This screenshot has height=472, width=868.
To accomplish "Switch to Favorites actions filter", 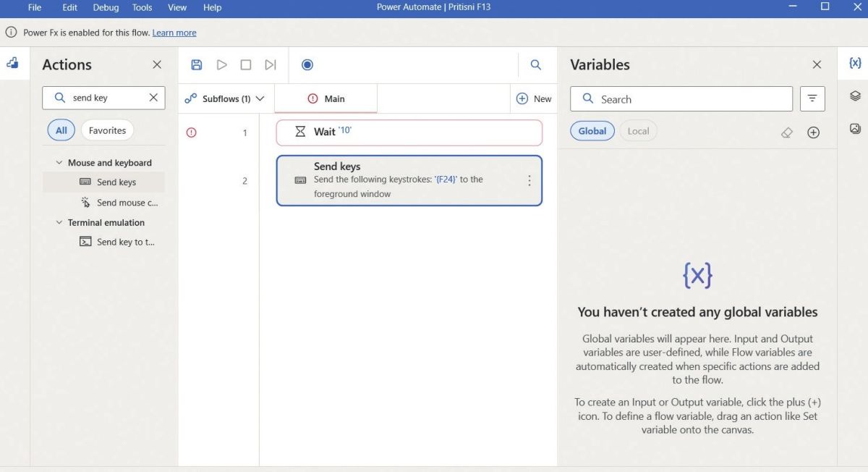I will coord(108,130).
